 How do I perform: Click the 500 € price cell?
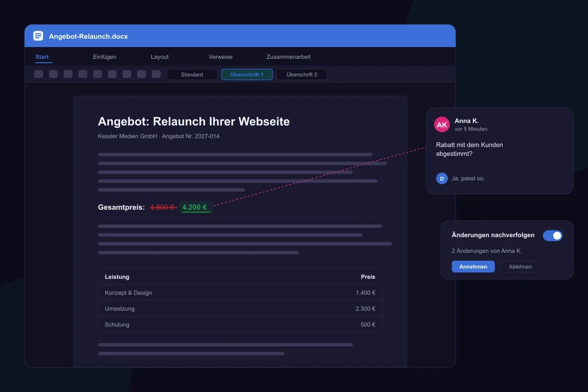tap(368, 324)
